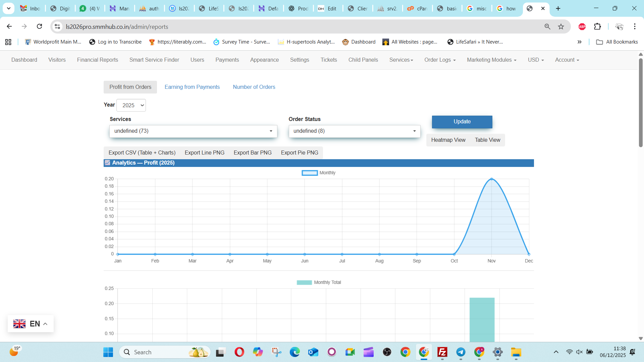Viewport: 644px width, 362px height.
Task: Open Telegram from the taskbar
Action: [461, 352]
